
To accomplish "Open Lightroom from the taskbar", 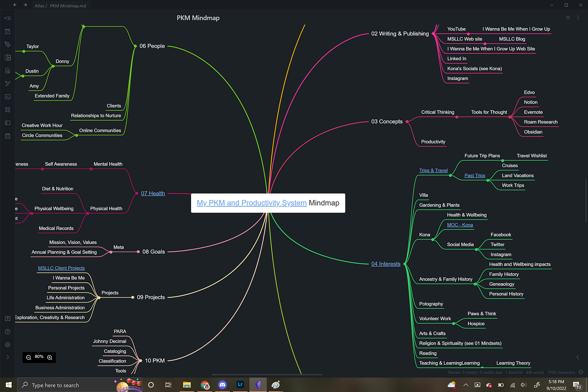I will coord(240,384).
